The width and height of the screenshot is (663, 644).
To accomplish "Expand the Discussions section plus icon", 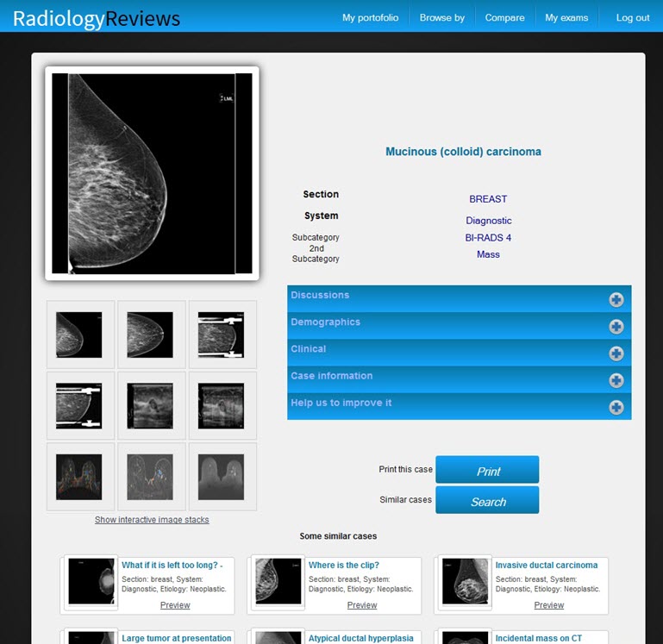I will tap(616, 299).
